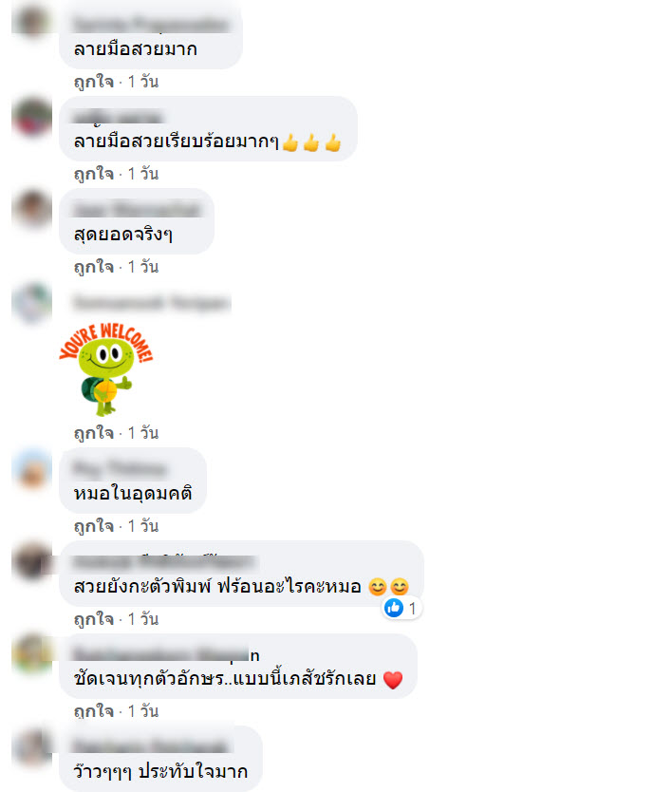Open avatar beside the smiley emoji comment
The image size is (672, 792).
pos(32,560)
